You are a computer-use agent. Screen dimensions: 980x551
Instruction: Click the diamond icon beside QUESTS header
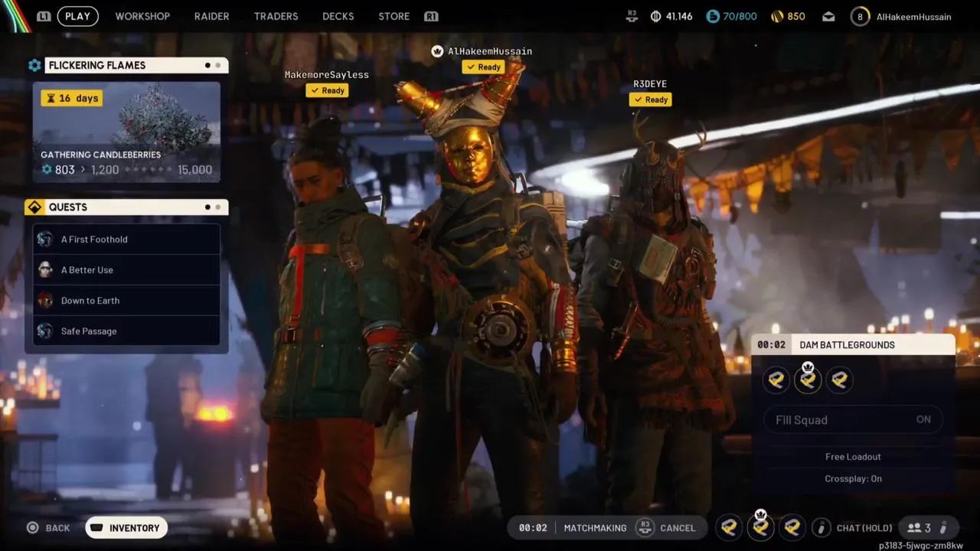pyautogui.click(x=34, y=207)
